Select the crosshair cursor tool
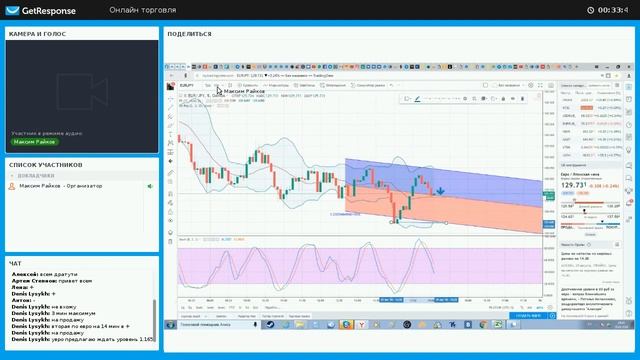Image resolution: width=640 pixels, height=360 pixels. 171,99
